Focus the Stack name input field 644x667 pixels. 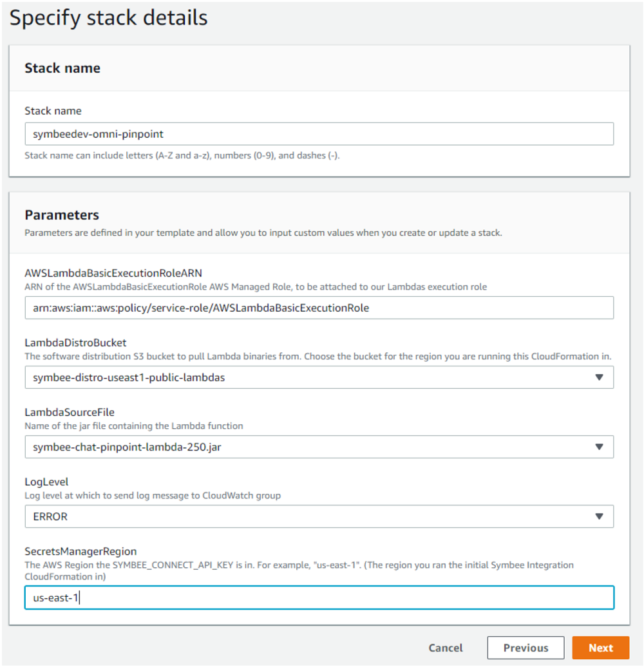click(x=319, y=134)
